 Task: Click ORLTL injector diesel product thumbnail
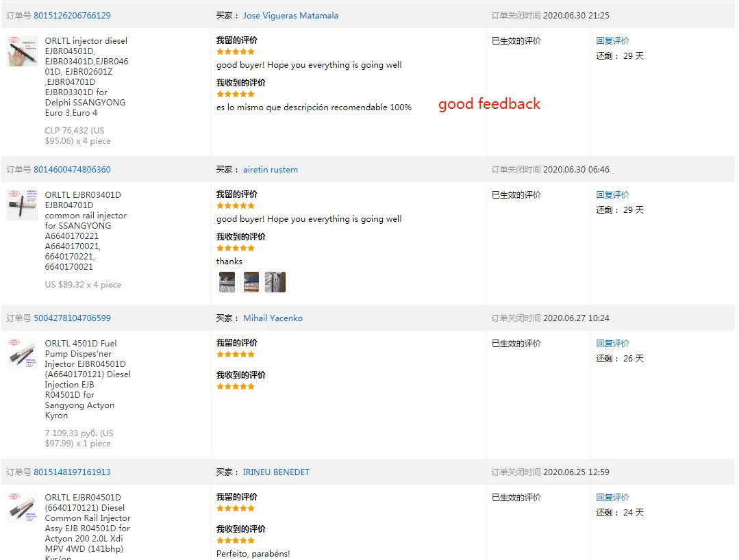[x=22, y=51]
